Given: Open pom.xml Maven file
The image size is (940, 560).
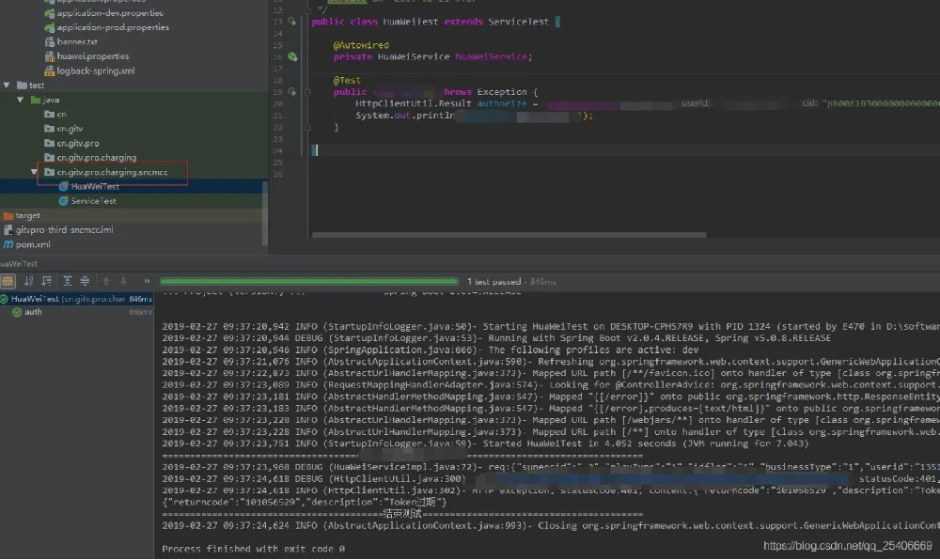Looking at the screenshot, I should [x=33, y=244].
